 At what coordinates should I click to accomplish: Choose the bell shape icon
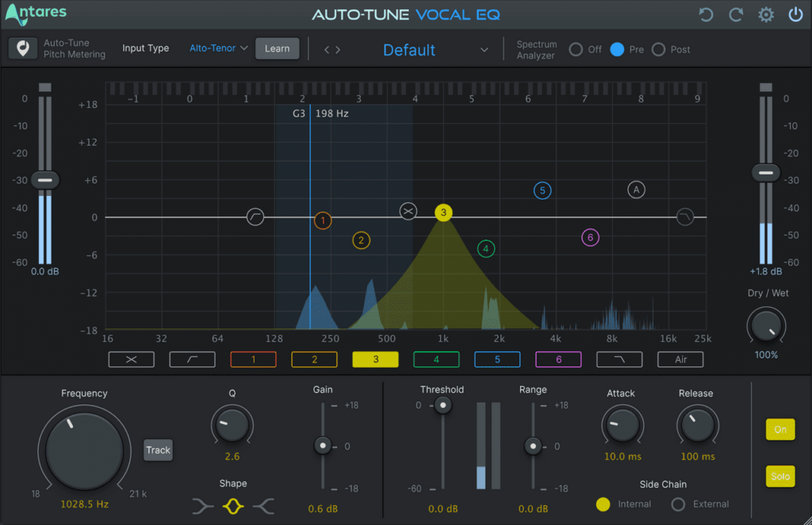[233, 506]
